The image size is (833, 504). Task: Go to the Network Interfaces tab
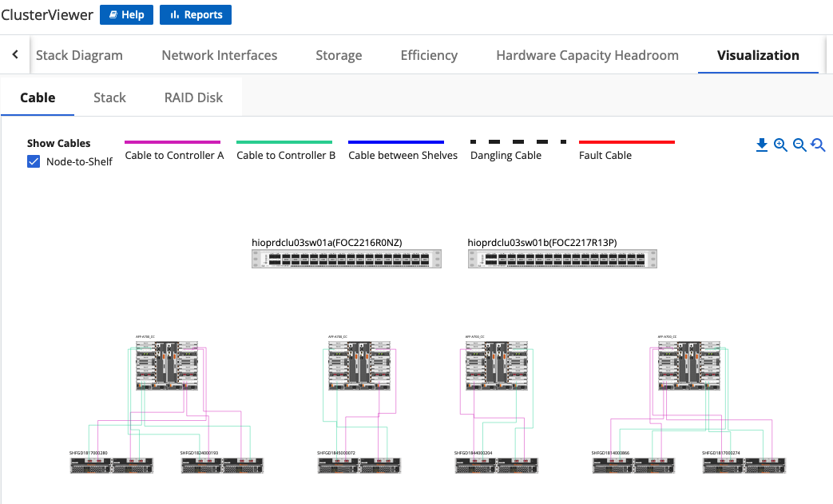click(220, 55)
